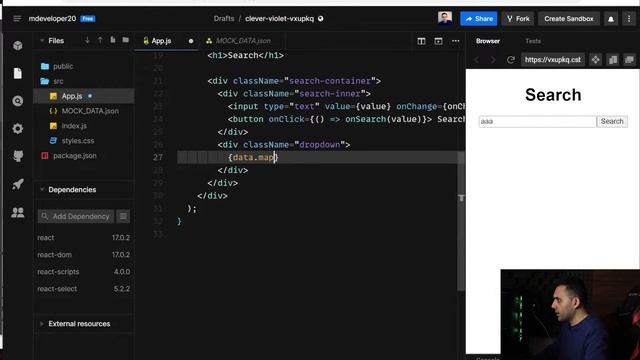This screenshot has width=640, height=360.
Task: Open Configuration Files gear icon
Action: coord(18,129)
